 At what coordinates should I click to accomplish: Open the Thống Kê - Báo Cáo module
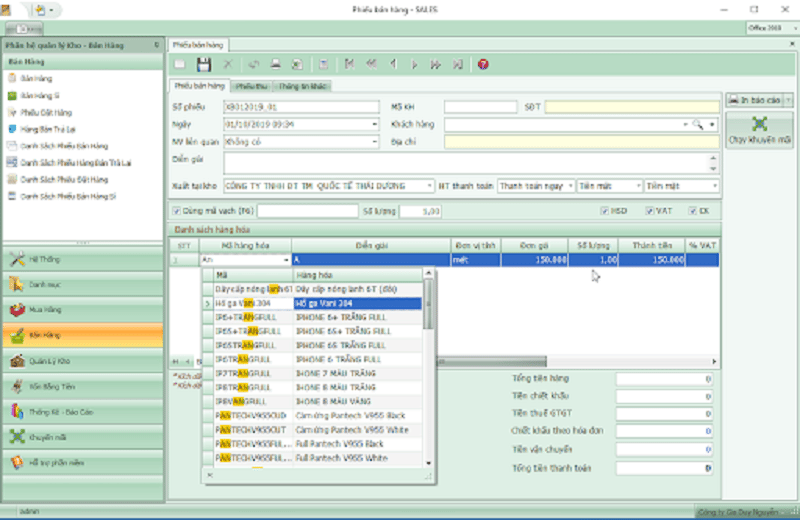[83, 412]
